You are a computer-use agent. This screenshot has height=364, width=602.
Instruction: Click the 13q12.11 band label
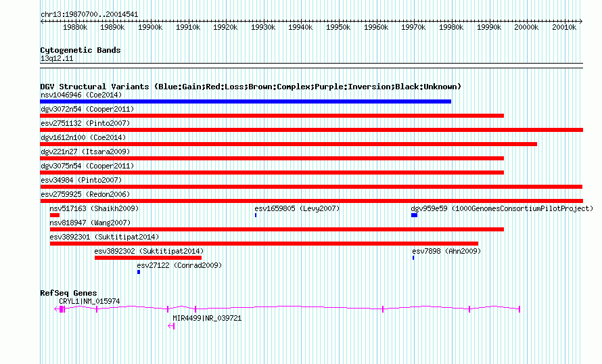56,58
